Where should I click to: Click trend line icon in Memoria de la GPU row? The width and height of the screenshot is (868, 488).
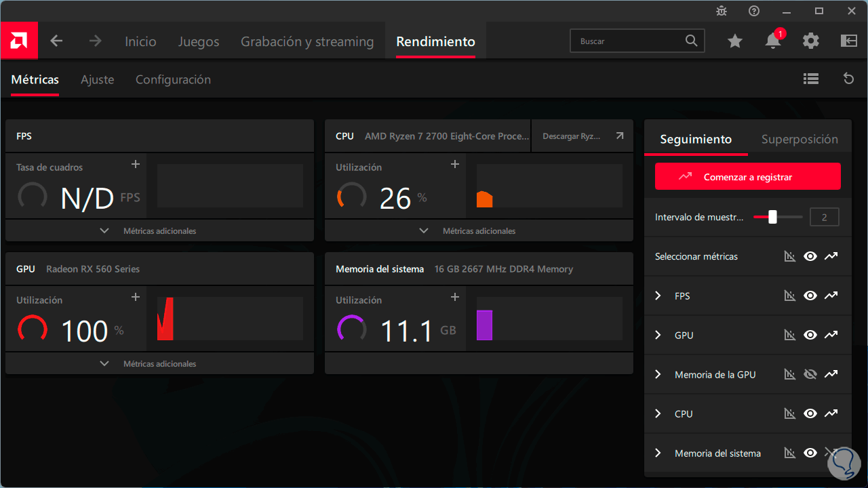click(831, 374)
